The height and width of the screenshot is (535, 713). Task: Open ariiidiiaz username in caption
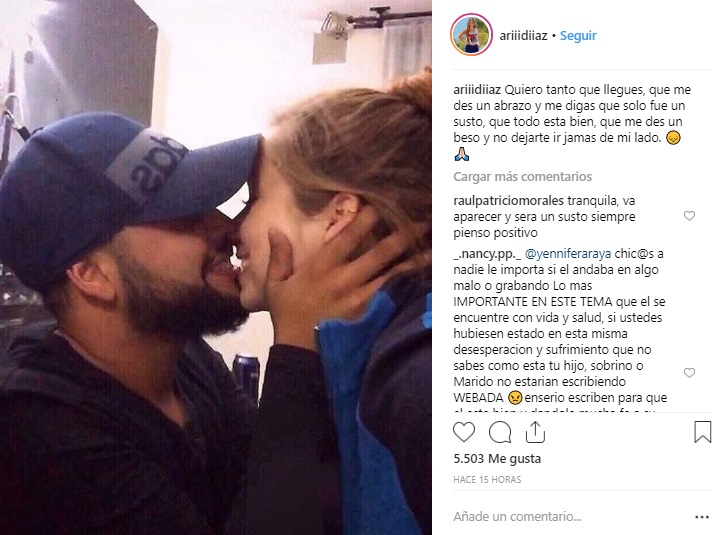pyautogui.click(x=477, y=90)
